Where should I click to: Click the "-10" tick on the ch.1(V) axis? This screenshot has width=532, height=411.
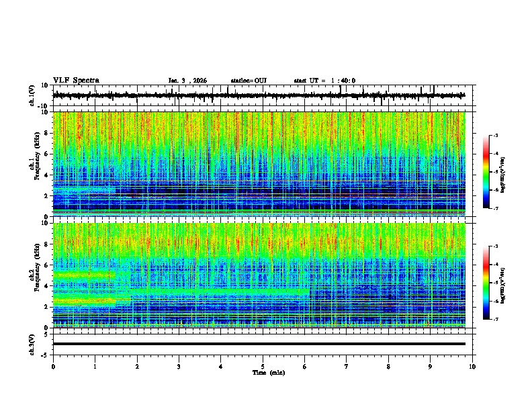(x=44, y=106)
